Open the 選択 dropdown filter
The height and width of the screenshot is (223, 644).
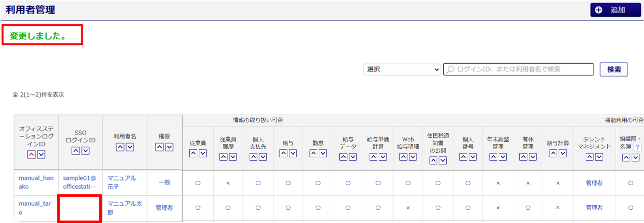point(402,69)
